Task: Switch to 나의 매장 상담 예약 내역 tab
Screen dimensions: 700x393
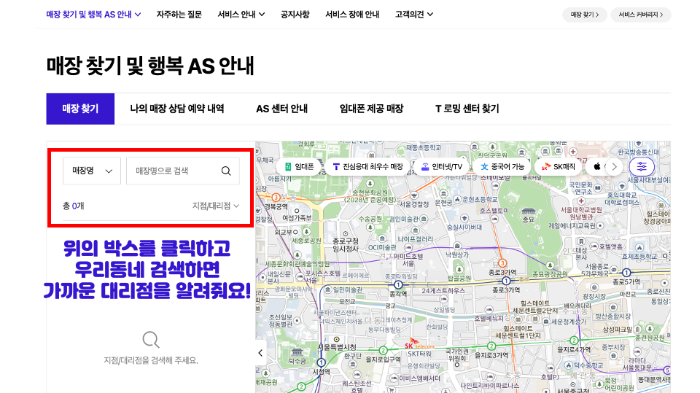Action: pos(177,109)
